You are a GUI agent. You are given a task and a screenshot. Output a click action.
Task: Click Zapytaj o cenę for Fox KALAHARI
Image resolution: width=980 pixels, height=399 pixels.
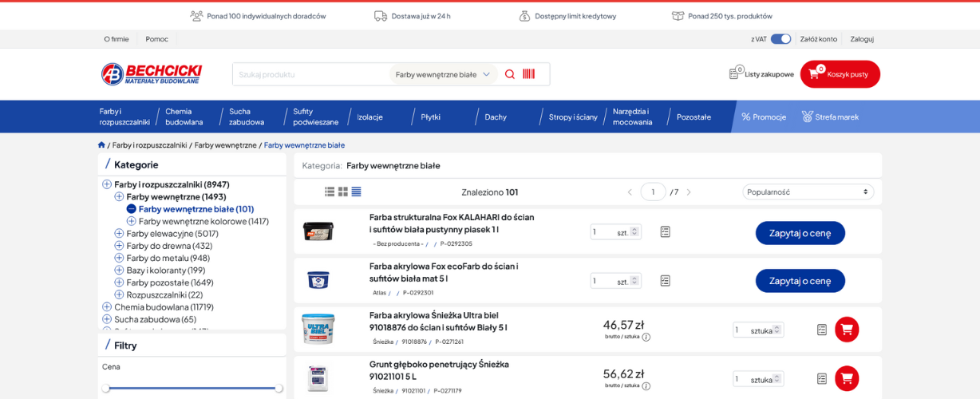tap(800, 233)
